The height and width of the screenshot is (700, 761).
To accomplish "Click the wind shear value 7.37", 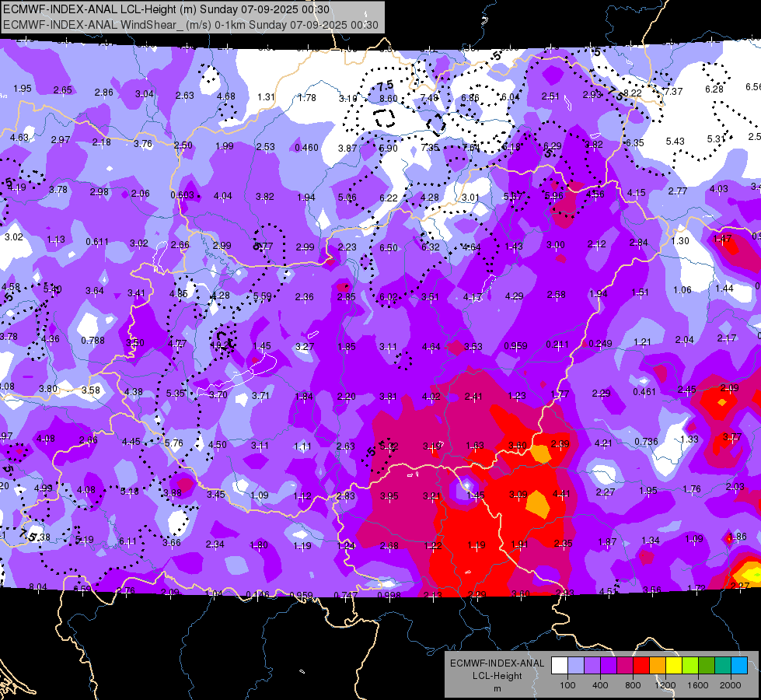I will (673, 91).
